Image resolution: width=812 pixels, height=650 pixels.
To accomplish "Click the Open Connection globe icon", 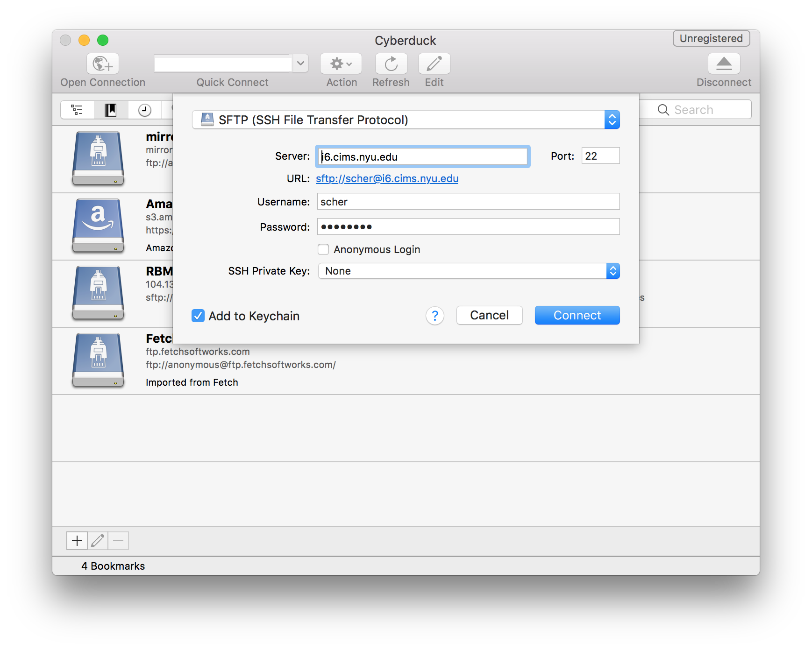I will pyautogui.click(x=103, y=64).
